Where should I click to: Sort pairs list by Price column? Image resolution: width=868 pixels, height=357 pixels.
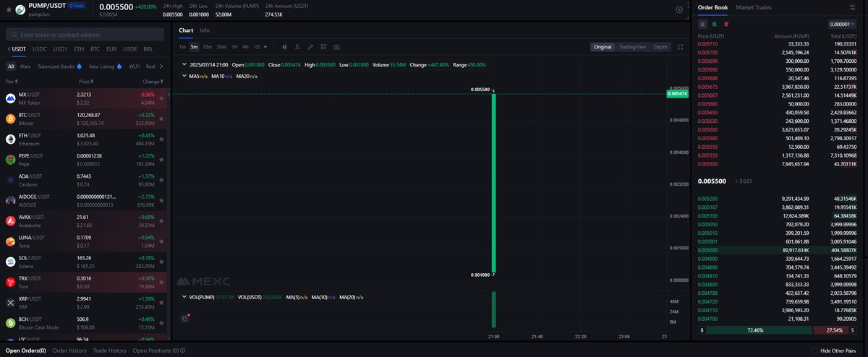[85, 82]
